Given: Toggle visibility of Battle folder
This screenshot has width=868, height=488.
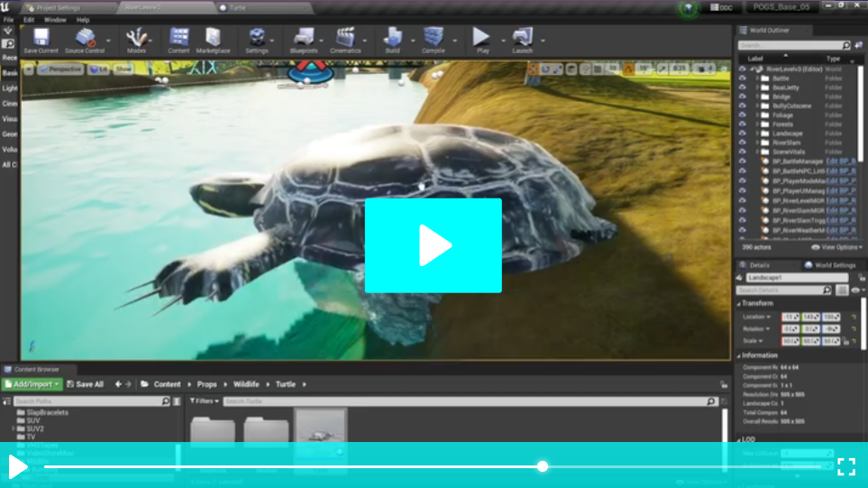Looking at the screenshot, I should [743, 78].
